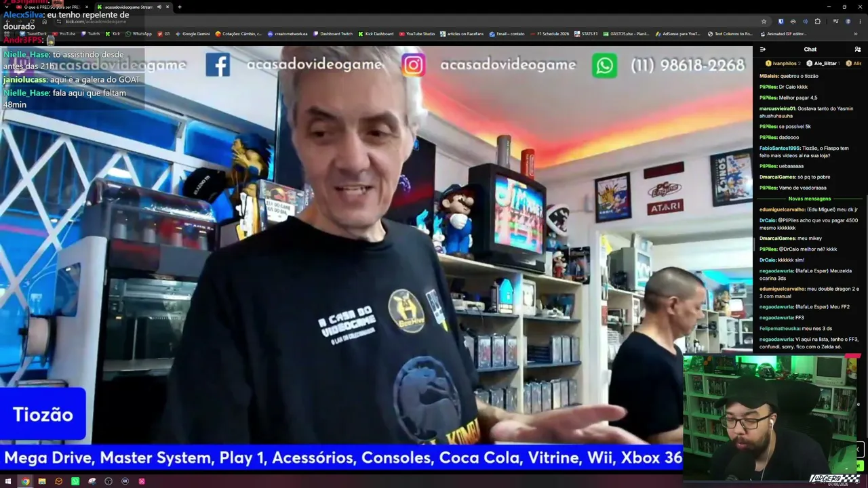Open the Dashboard Twitch bookmark
The width and height of the screenshot is (868, 488).
point(333,33)
